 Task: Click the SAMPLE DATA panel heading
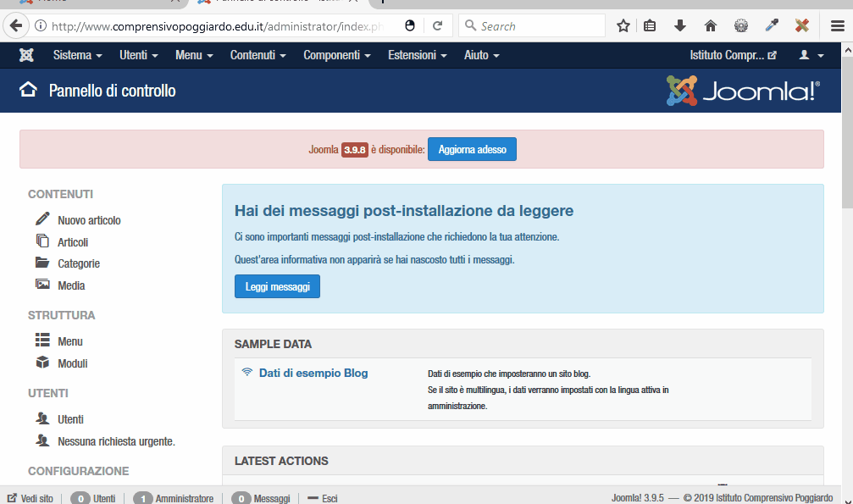[273, 344]
